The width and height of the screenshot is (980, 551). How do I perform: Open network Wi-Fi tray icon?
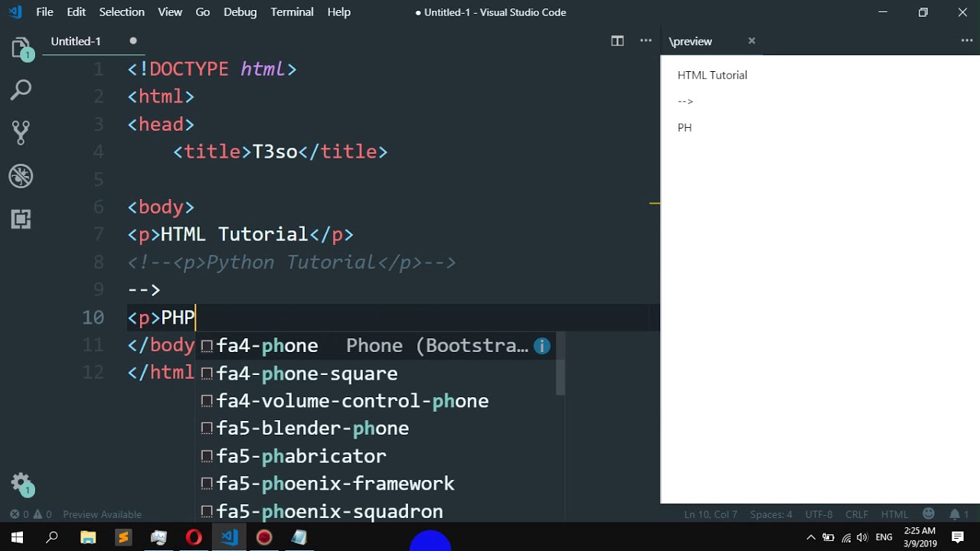pyautogui.click(x=846, y=537)
